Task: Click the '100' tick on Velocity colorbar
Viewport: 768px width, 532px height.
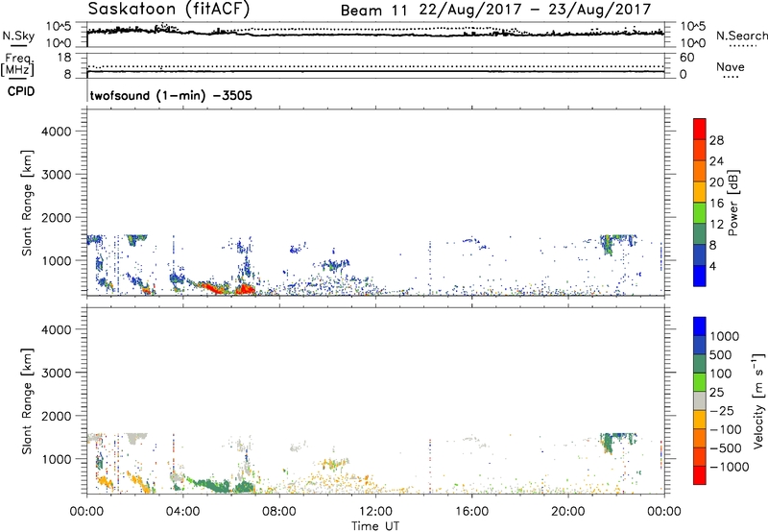Action: (x=721, y=374)
